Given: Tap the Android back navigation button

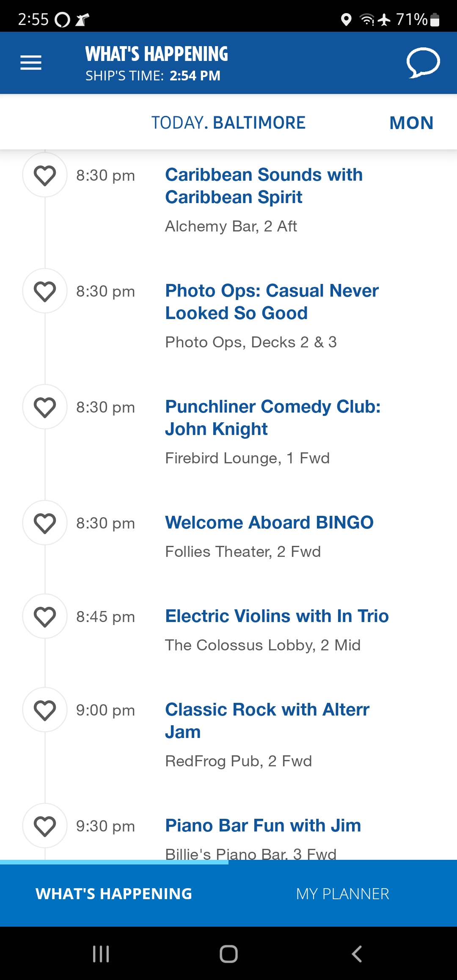Looking at the screenshot, I should click(x=357, y=954).
